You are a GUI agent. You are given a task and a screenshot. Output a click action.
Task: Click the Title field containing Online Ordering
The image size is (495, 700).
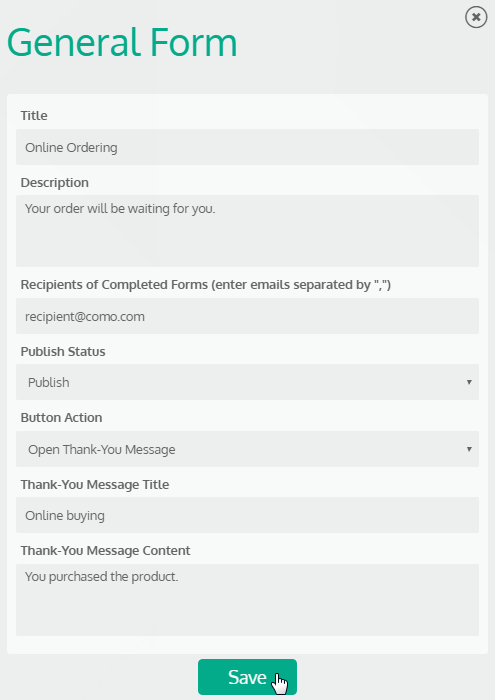click(x=247, y=147)
